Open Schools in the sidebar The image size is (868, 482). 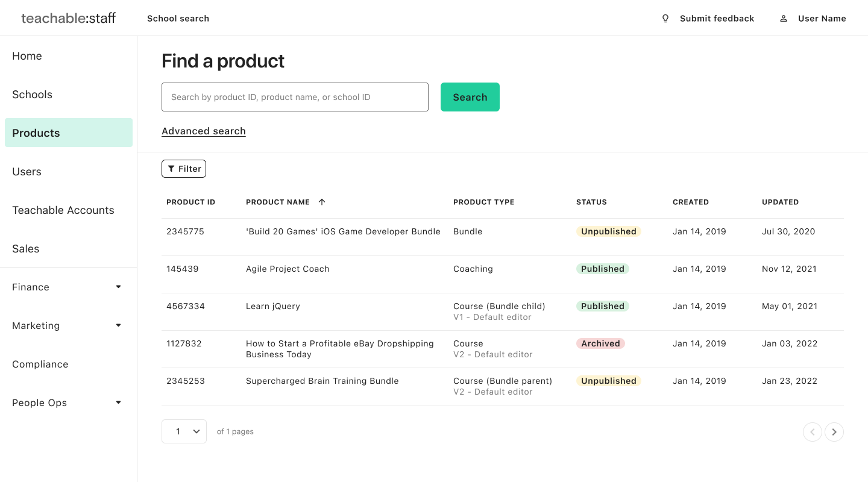[x=33, y=95]
